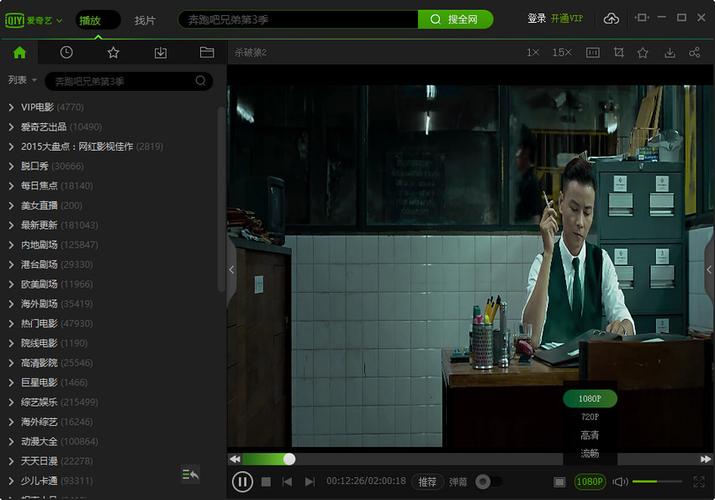The image size is (715, 500).
Task: Click the crop screenshot icon
Action: coord(619,53)
